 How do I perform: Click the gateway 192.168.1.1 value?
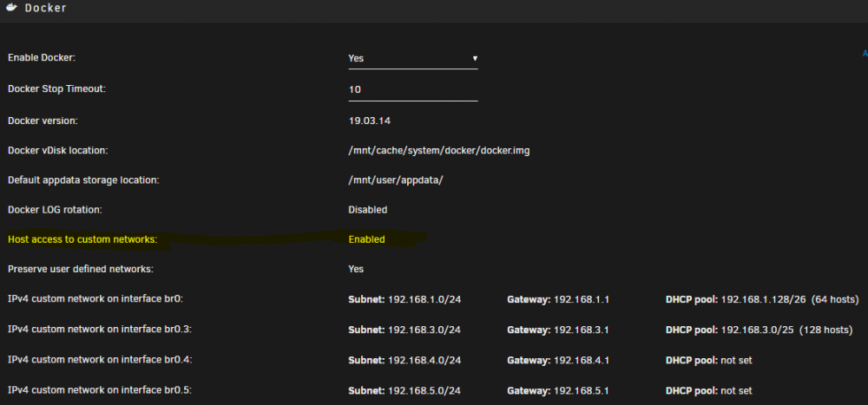[582, 300]
